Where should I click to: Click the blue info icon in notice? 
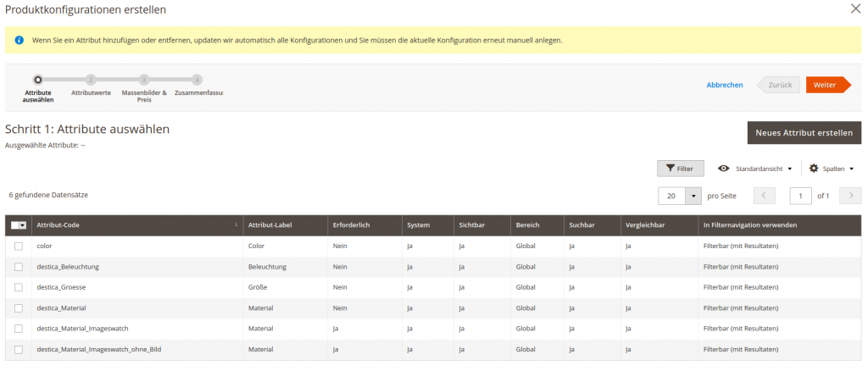click(x=19, y=40)
